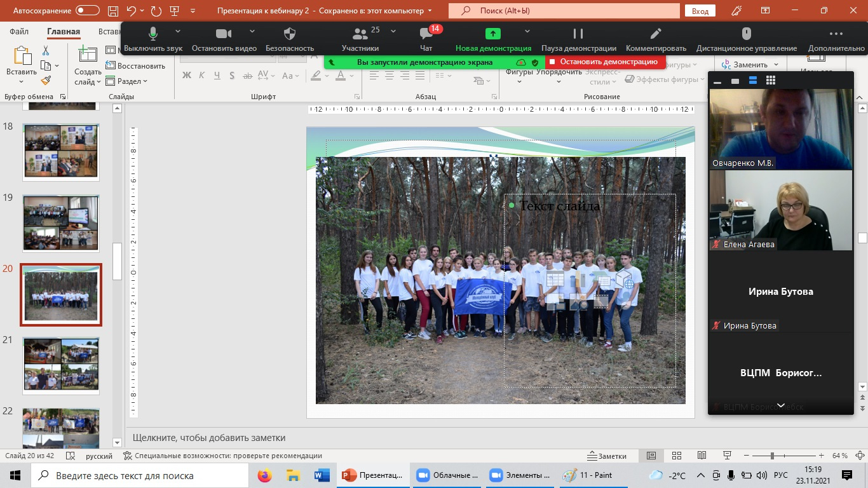Open the Section dropdown
Viewport: 868px width, 488px height.
point(132,81)
